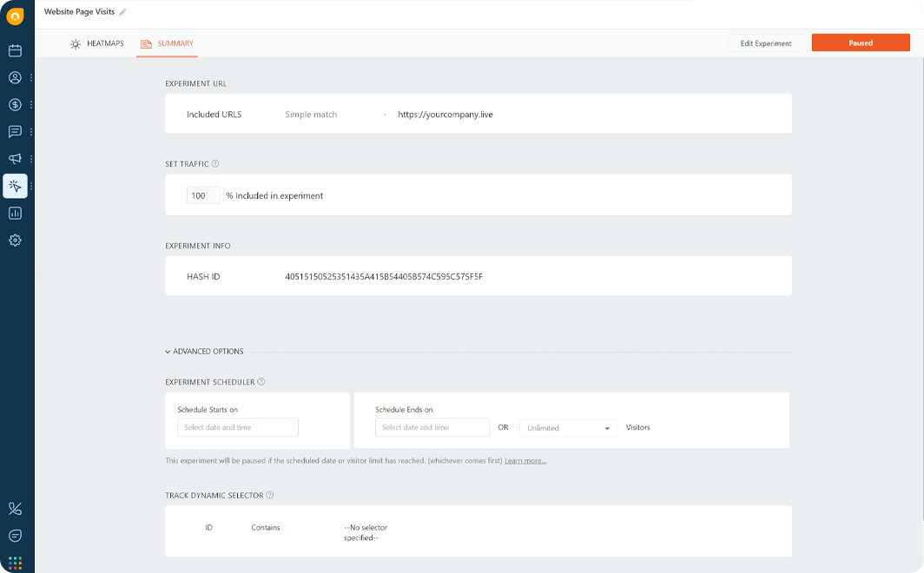Click Paused to resume the experiment
This screenshot has height=573, width=924.
click(861, 42)
